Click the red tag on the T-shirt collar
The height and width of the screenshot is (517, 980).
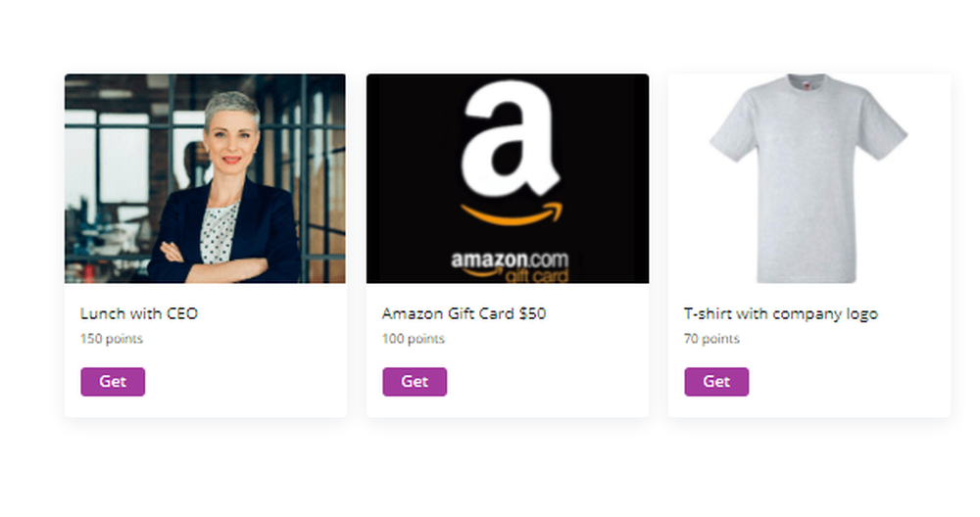pos(808,84)
